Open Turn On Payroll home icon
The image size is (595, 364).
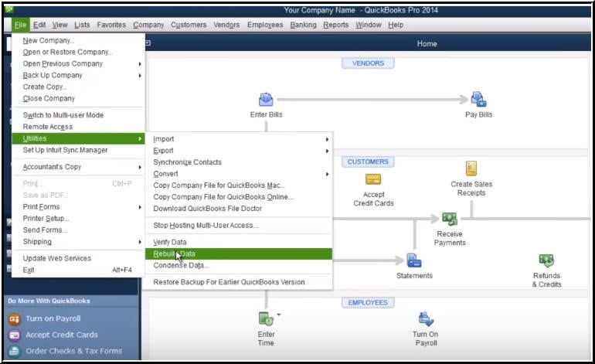pyautogui.click(x=426, y=319)
